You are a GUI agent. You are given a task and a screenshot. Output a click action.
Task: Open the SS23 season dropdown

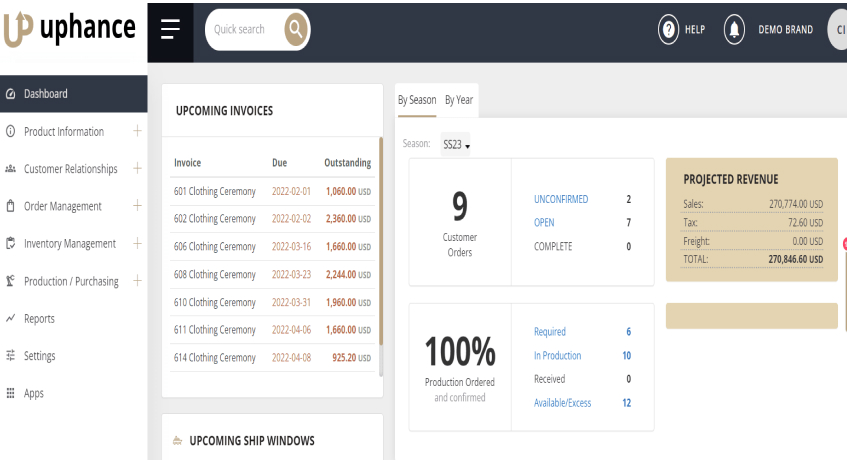click(x=456, y=145)
